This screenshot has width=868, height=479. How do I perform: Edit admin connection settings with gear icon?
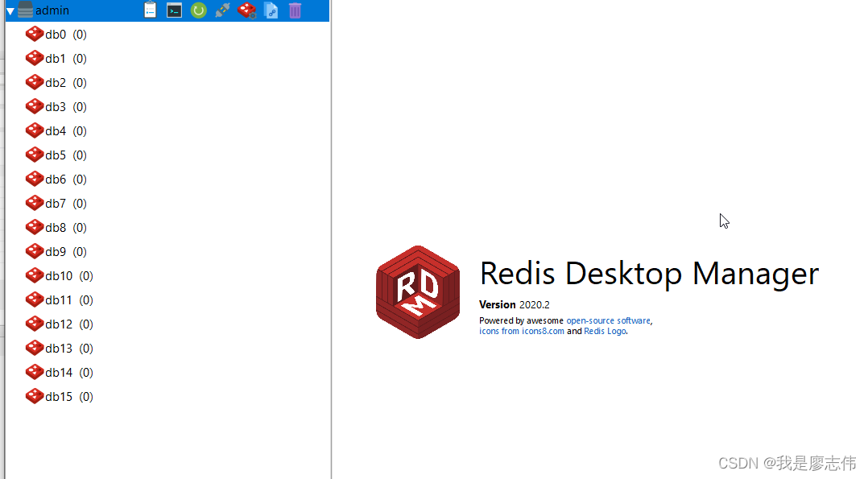(x=247, y=10)
